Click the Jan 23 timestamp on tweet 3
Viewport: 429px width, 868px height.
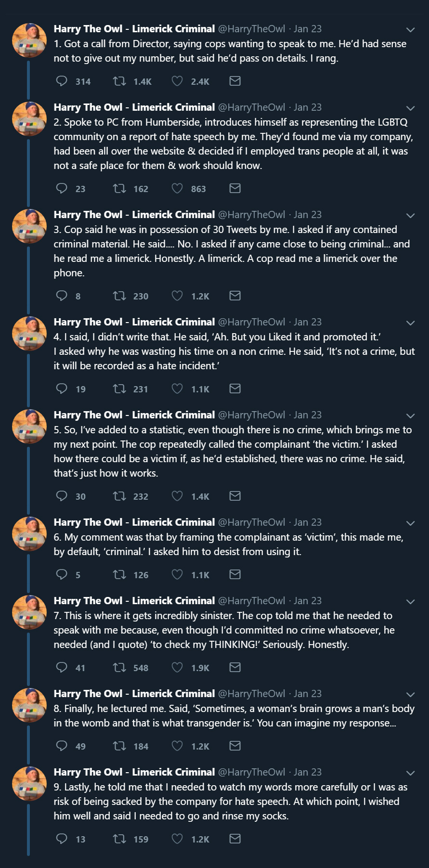click(308, 215)
